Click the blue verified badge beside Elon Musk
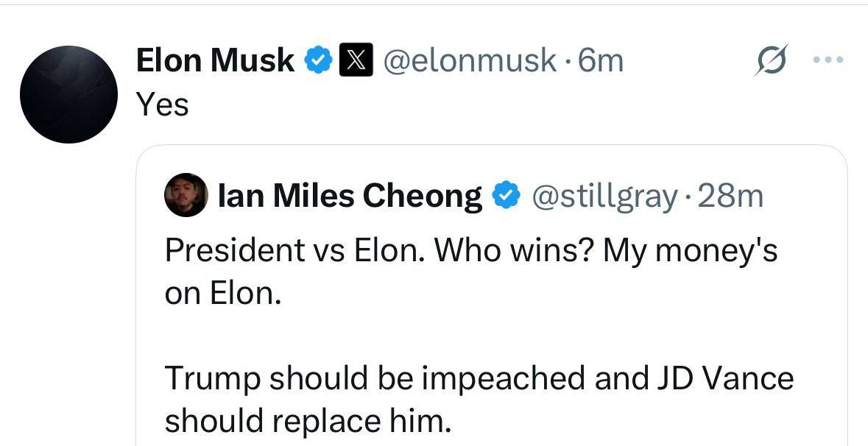The image size is (868, 446). coord(318,60)
